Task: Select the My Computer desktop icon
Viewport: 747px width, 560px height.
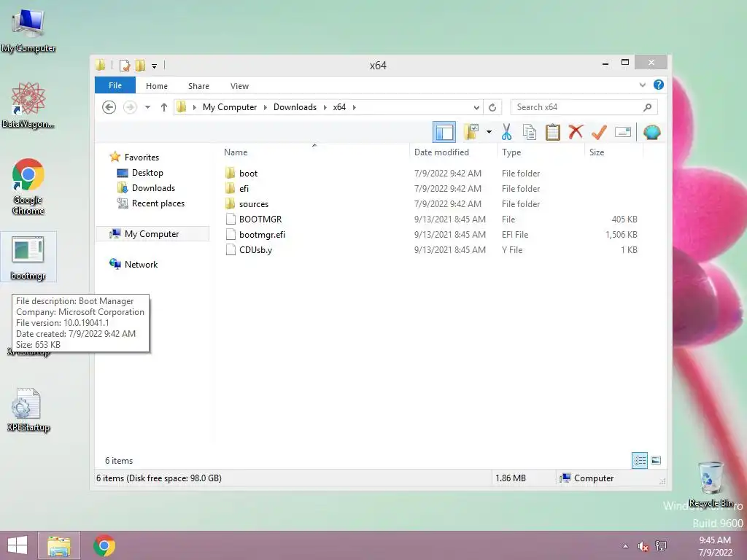Action: tap(28, 31)
